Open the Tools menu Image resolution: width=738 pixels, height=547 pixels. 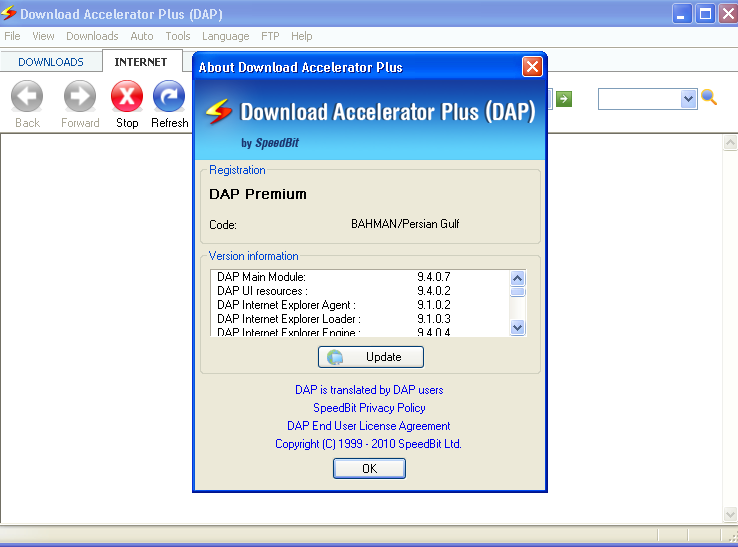178,36
